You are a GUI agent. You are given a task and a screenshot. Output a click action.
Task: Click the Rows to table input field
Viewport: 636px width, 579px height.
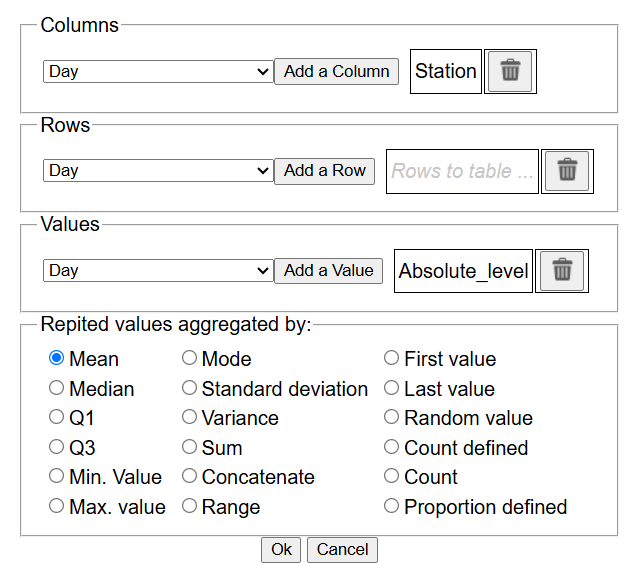coord(462,171)
